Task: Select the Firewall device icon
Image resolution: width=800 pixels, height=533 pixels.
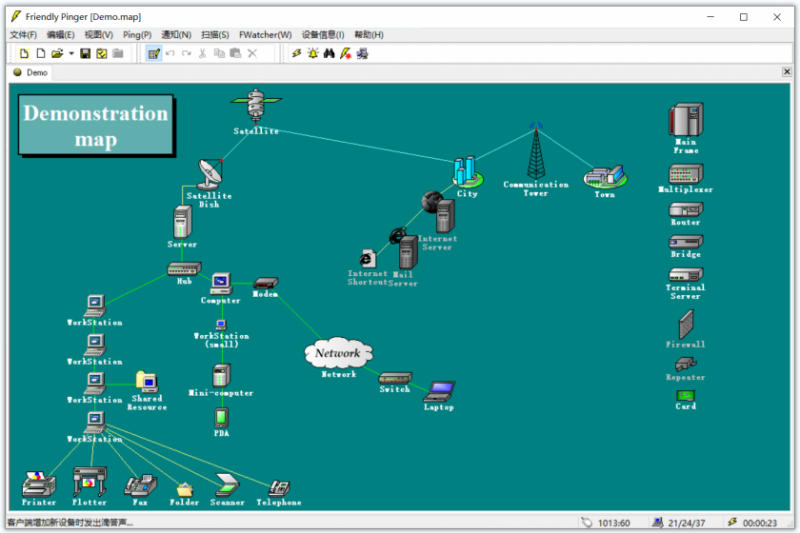Action: 686,324
